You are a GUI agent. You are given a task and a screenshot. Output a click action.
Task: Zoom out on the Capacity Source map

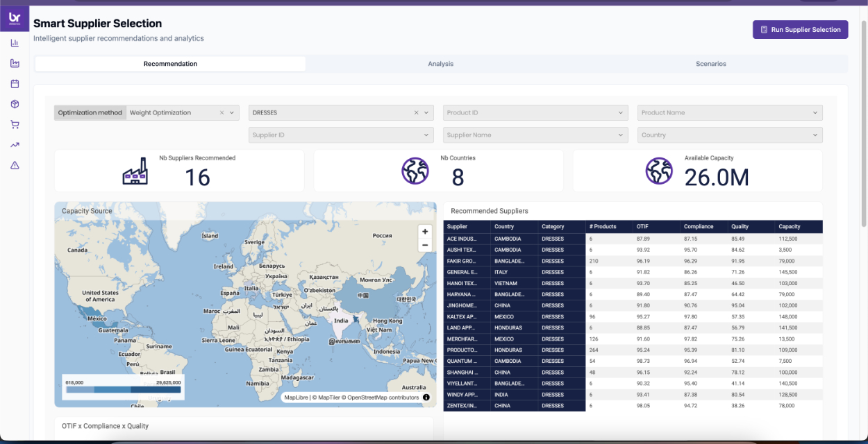425,245
